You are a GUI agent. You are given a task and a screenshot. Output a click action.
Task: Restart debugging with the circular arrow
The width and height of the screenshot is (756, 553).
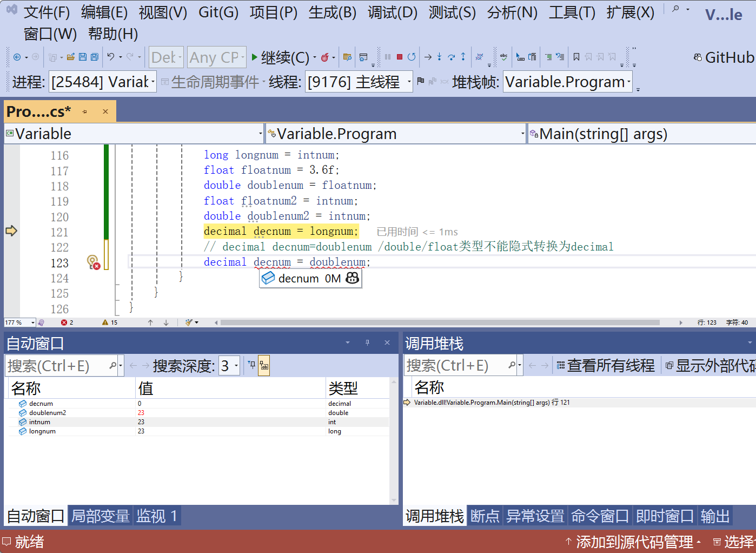[x=412, y=57]
